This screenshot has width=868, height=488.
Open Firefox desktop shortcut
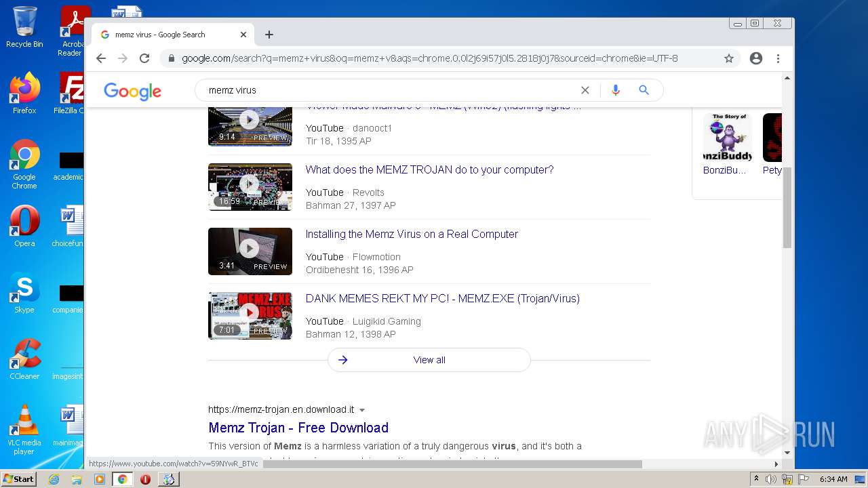pos(24,94)
